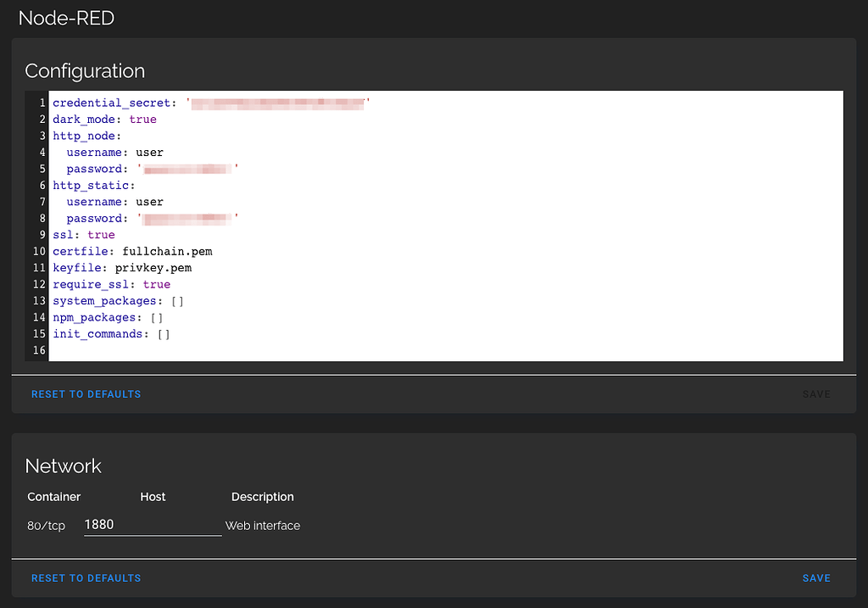This screenshot has height=608, width=868.
Task: Click the blurred credential_secret value
Action: click(278, 103)
